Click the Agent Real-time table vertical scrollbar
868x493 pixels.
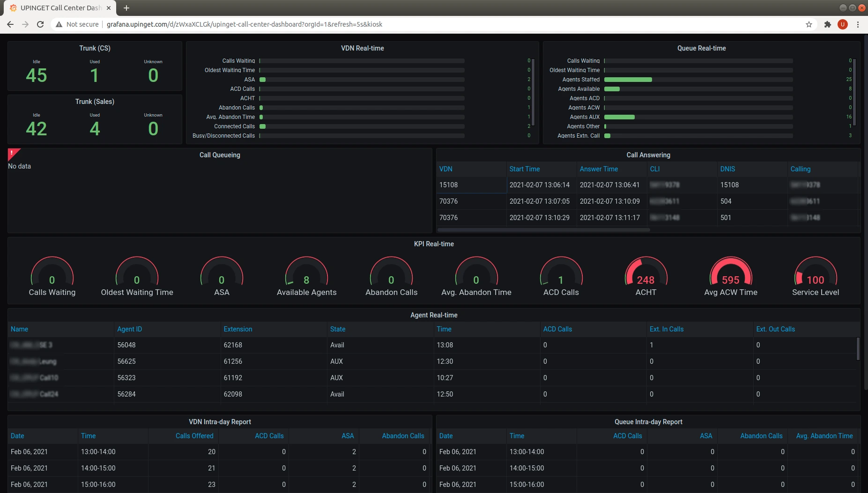coord(858,349)
